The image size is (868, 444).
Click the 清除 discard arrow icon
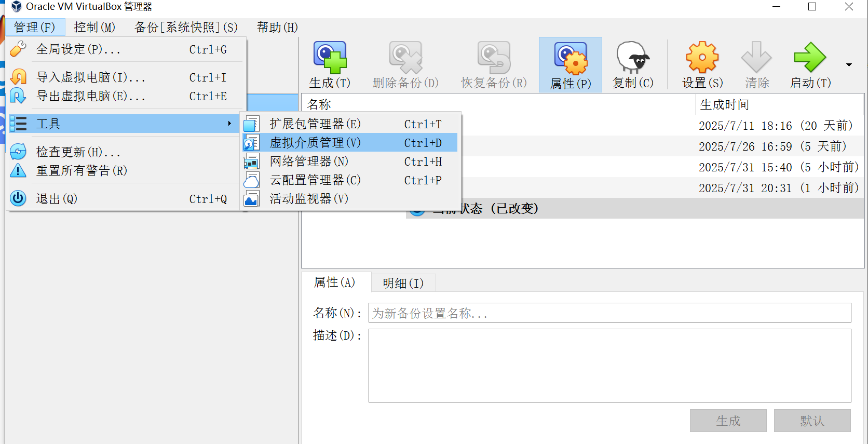tap(756, 57)
